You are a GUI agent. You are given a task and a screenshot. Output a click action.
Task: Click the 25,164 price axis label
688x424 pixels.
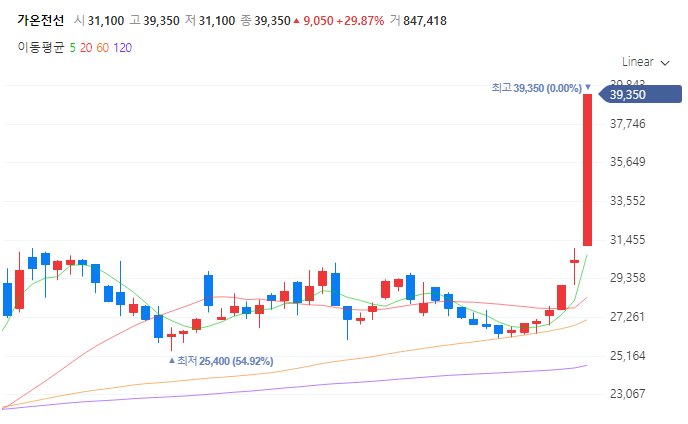pyautogui.click(x=627, y=356)
